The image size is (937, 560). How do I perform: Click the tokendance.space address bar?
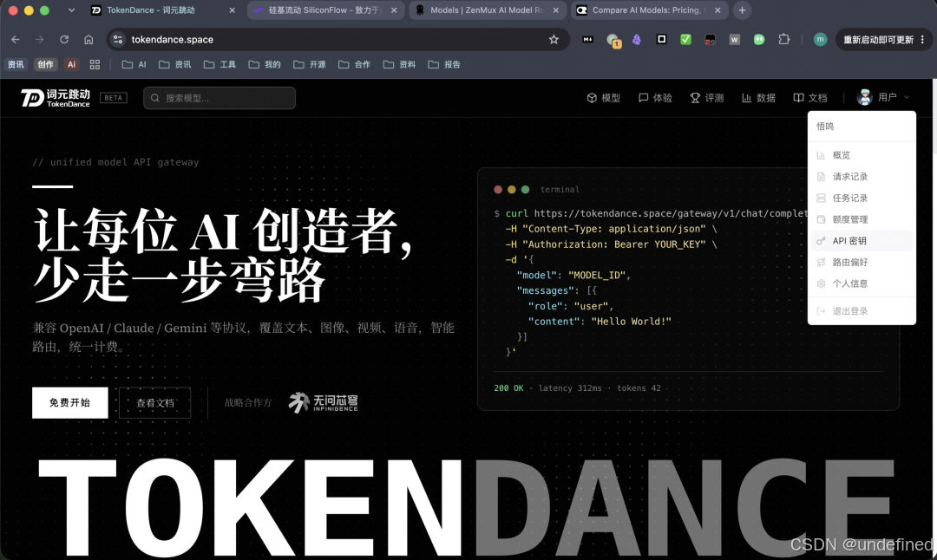(337, 39)
